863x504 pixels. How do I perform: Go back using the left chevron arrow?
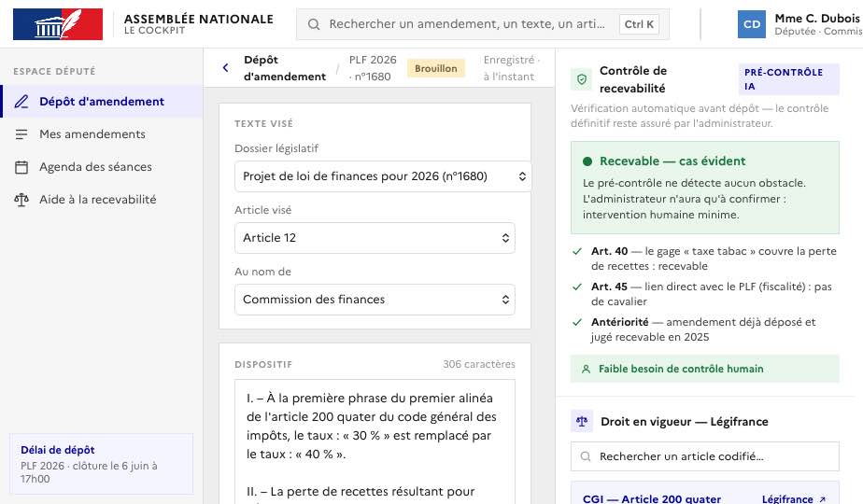pyautogui.click(x=226, y=68)
